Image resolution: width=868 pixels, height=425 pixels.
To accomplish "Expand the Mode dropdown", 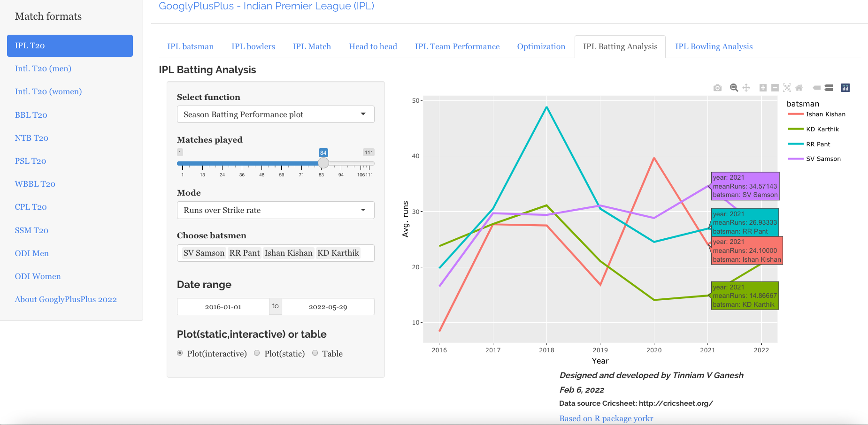I will coord(275,210).
